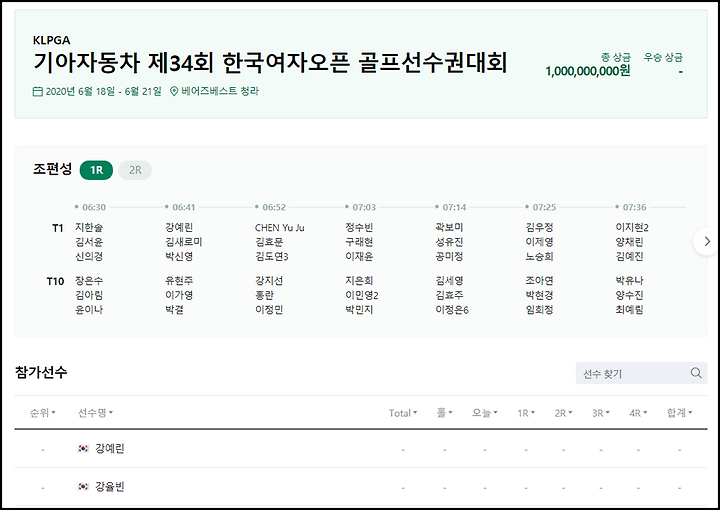Click player 이정은6

click(x=452, y=309)
